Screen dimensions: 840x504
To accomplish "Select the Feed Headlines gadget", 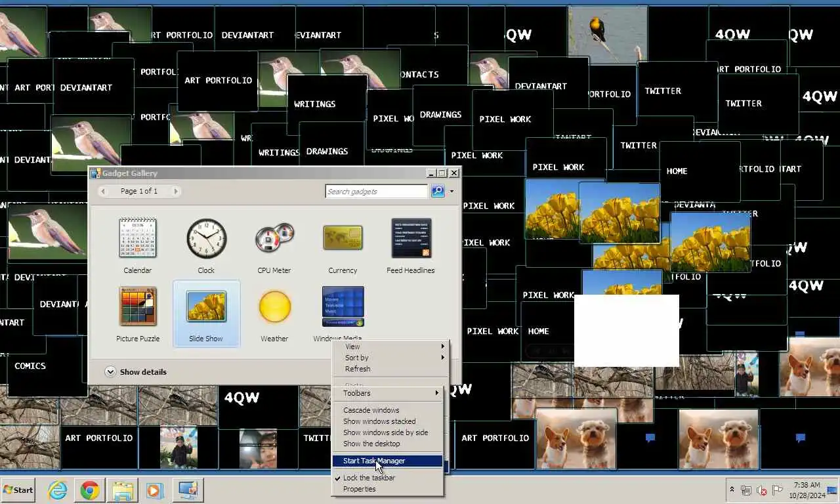I will pos(411,246).
